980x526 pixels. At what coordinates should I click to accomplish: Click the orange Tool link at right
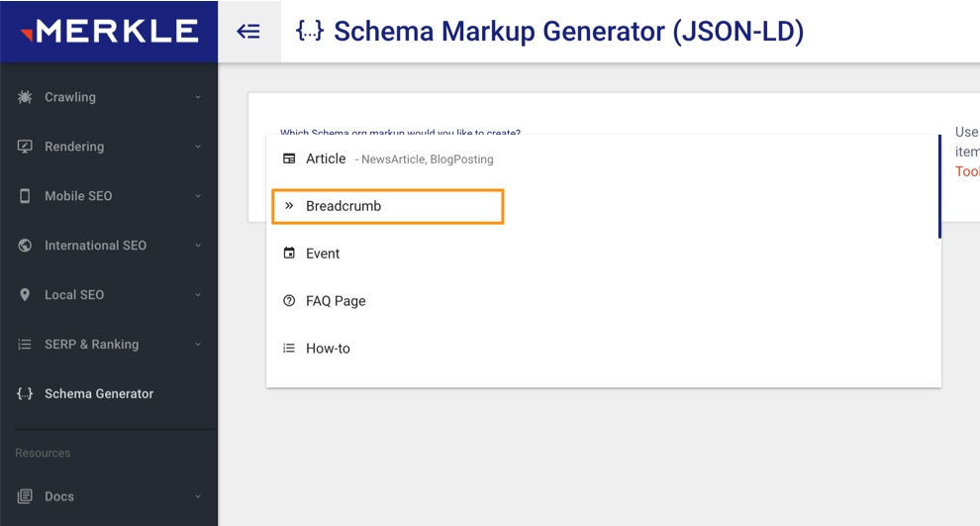coord(967,171)
